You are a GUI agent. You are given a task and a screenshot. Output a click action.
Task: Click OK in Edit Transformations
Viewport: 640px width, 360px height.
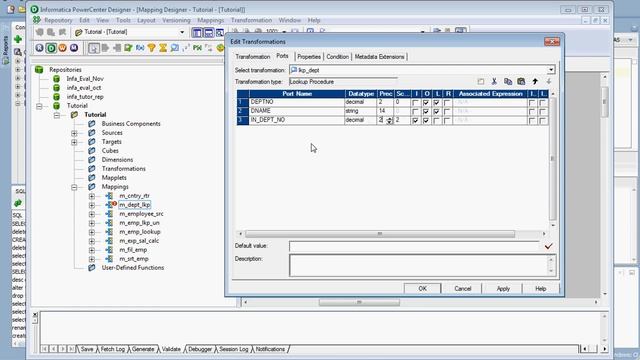(422, 289)
